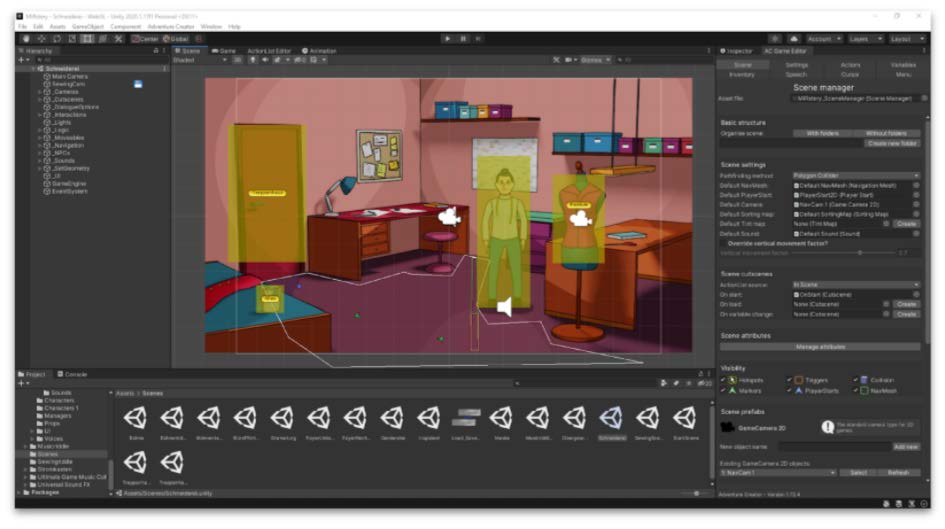Open the Pathfinding method dropdown
Screen dimensions: 945x529
click(x=855, y=175)
